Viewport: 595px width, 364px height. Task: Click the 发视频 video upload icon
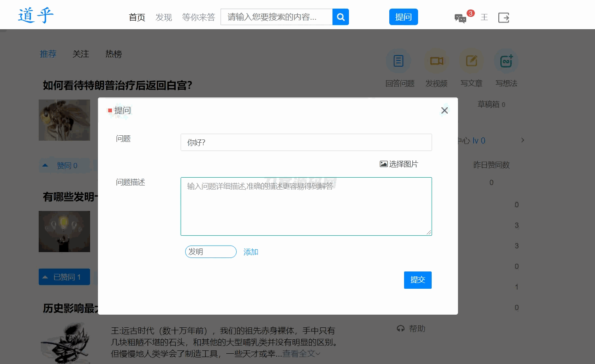(436, 60)
